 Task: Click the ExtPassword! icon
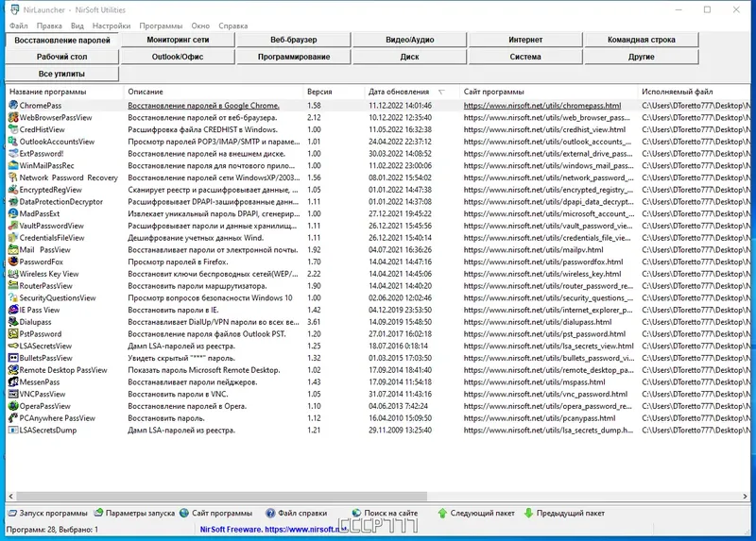tap(13, 153)
